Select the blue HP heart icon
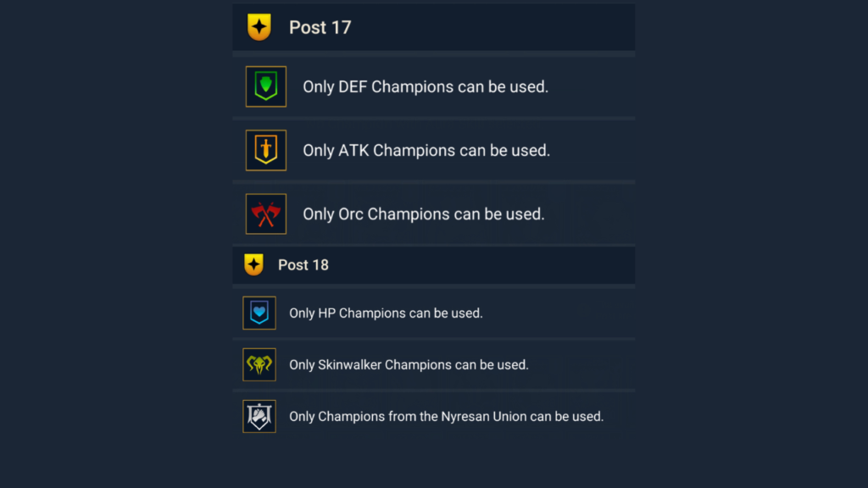868x488 pixels. pyautogui.click(x=259, y=313)
